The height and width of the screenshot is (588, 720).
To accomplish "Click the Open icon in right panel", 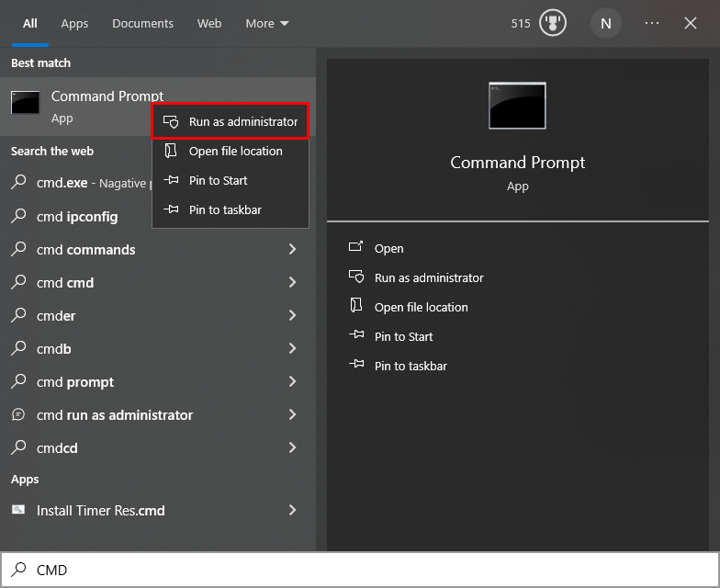I will coord(356,248).
